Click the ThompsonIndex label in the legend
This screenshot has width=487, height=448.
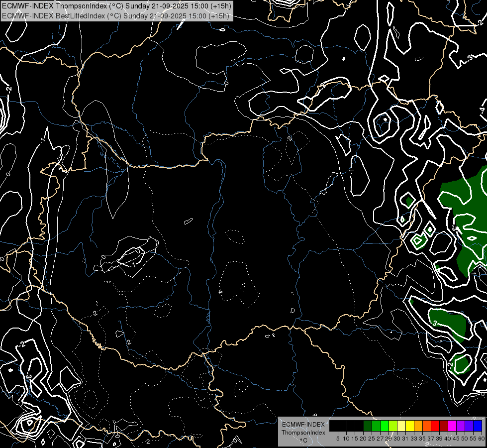[x=303, y=433]
